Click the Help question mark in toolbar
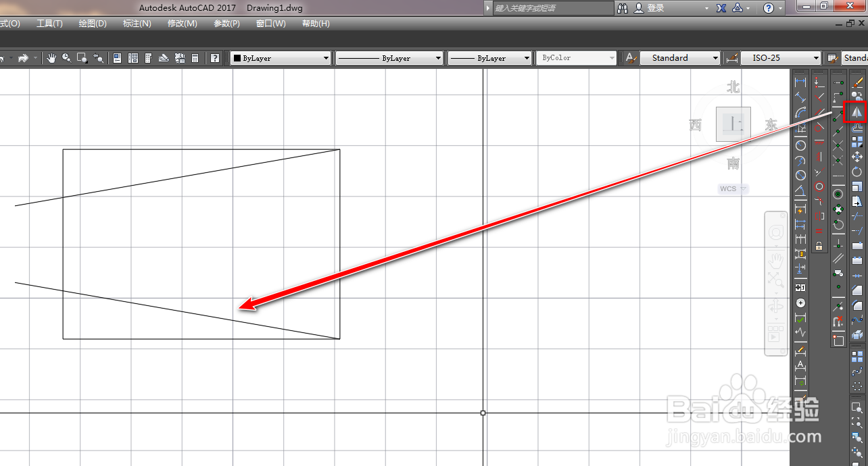Image resolution: width=868 pixels, height=466 pixels. 214,58
